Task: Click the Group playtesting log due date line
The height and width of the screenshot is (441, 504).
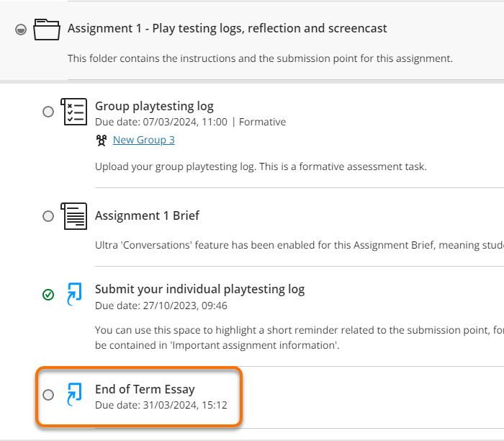Action: coord(190,122)
